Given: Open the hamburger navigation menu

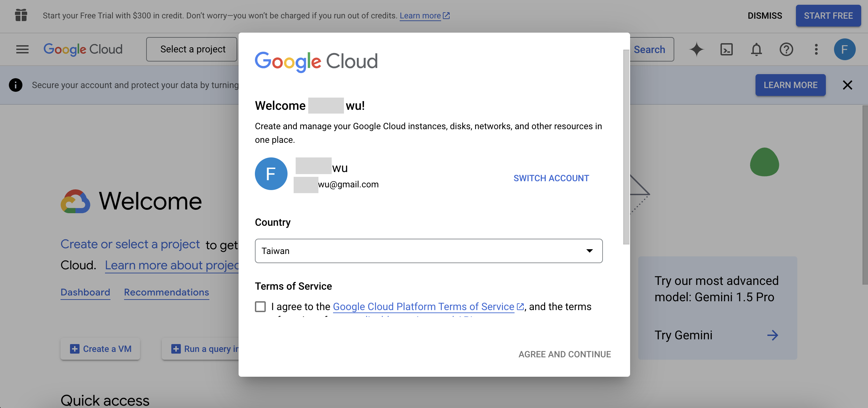Looking at the screenshot, I should (22, 49).
